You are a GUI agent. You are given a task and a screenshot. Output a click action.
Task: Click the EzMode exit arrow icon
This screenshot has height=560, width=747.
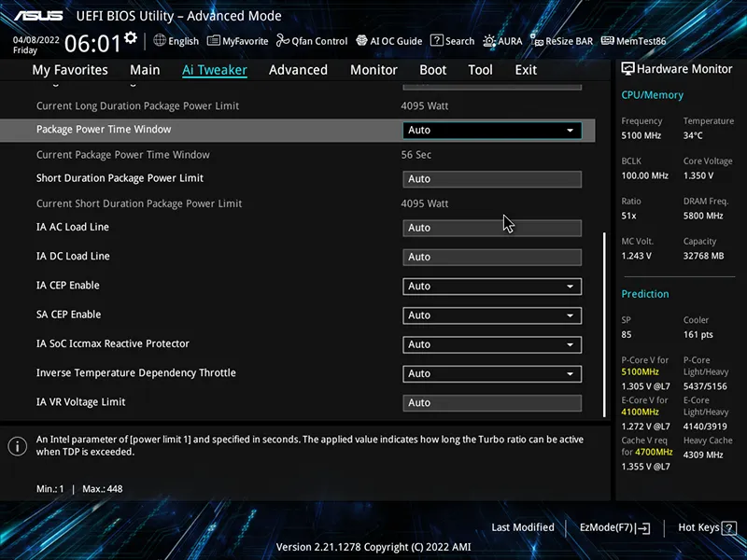pos(643,527)
